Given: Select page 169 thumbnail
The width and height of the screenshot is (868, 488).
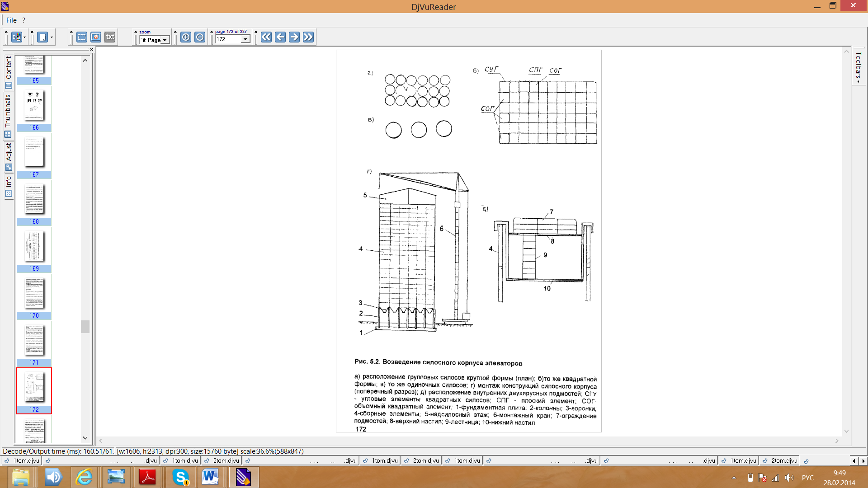Looking at the screenshot, I should (34, 250).
